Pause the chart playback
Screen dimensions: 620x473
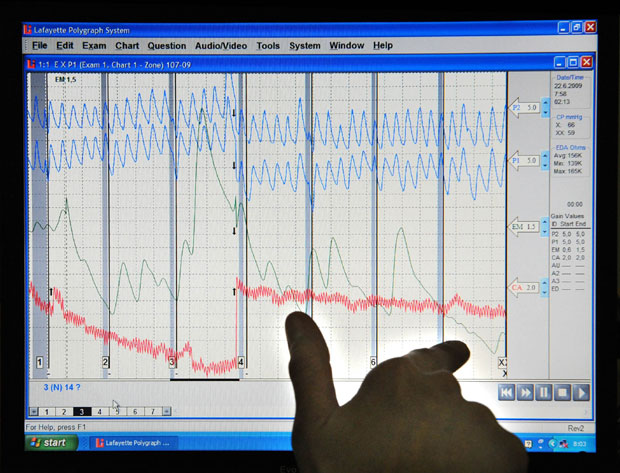tap(544, 393)
